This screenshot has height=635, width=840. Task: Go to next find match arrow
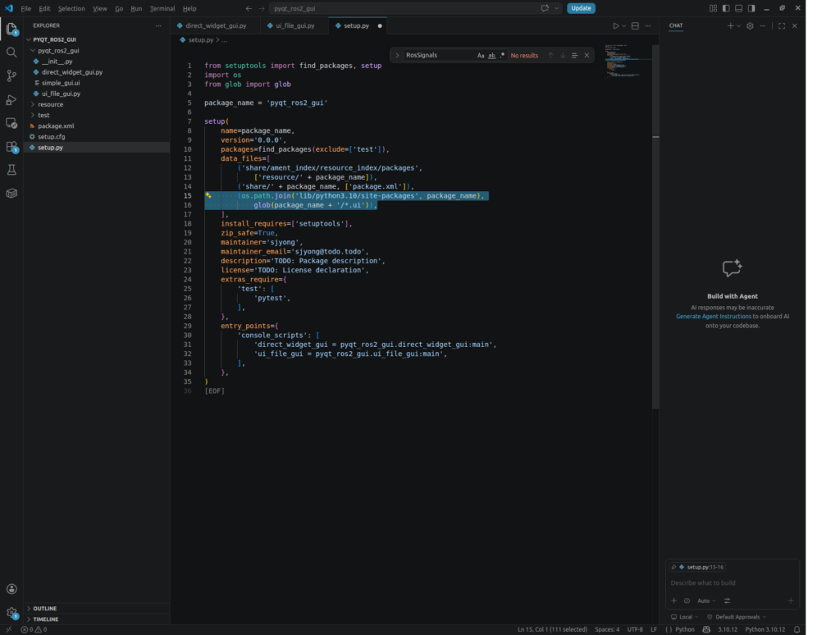[563, 55]
